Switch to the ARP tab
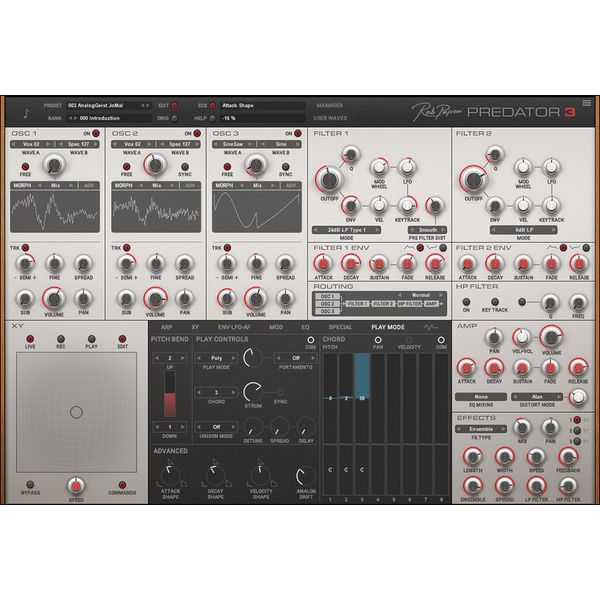The image size is (600, 600). 166,327
